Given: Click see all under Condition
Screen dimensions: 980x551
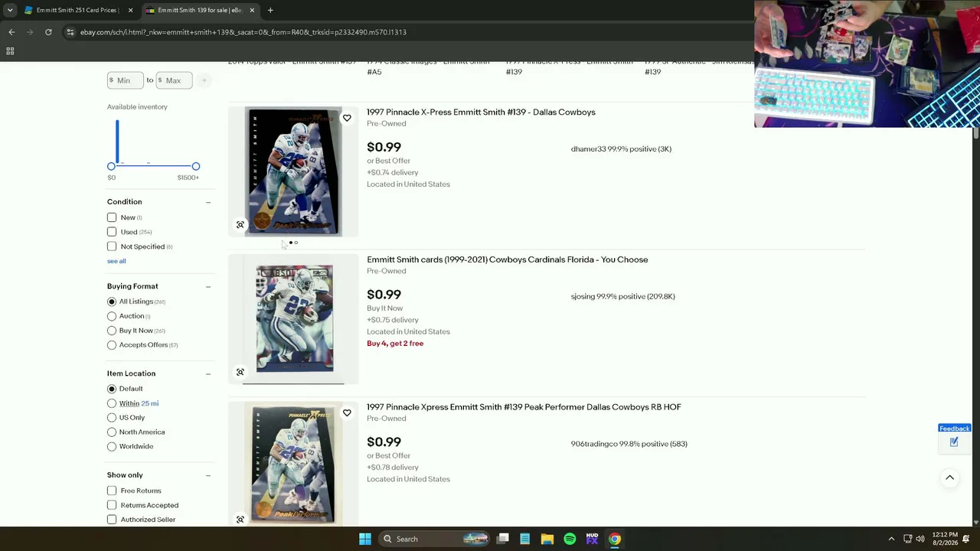Looking at the screenshot, I should [116, 261].
